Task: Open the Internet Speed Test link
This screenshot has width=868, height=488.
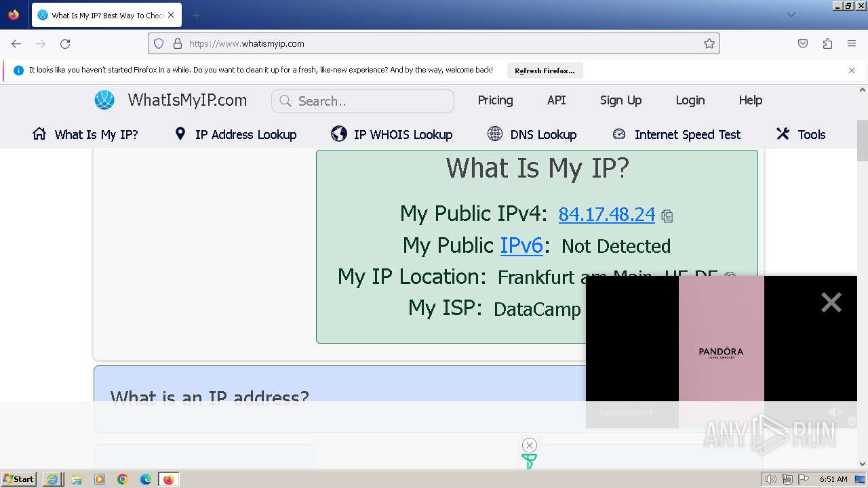Action: click(x=687, y=135)
